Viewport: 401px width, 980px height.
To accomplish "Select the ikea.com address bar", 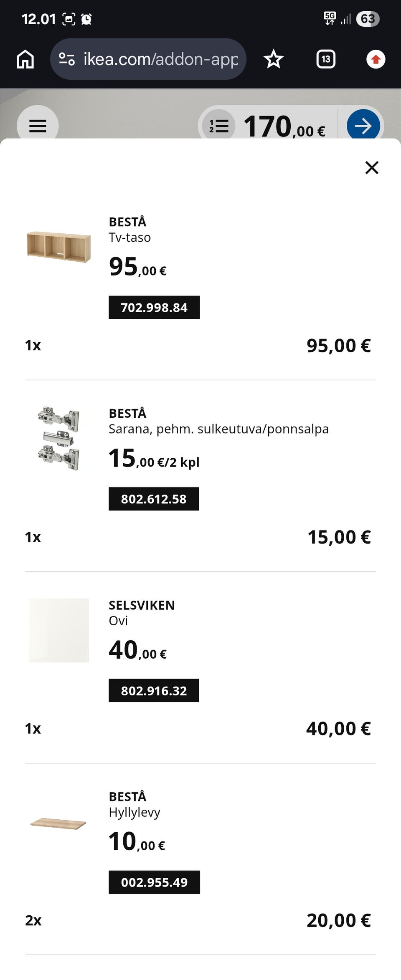I will tap(148, 59).
